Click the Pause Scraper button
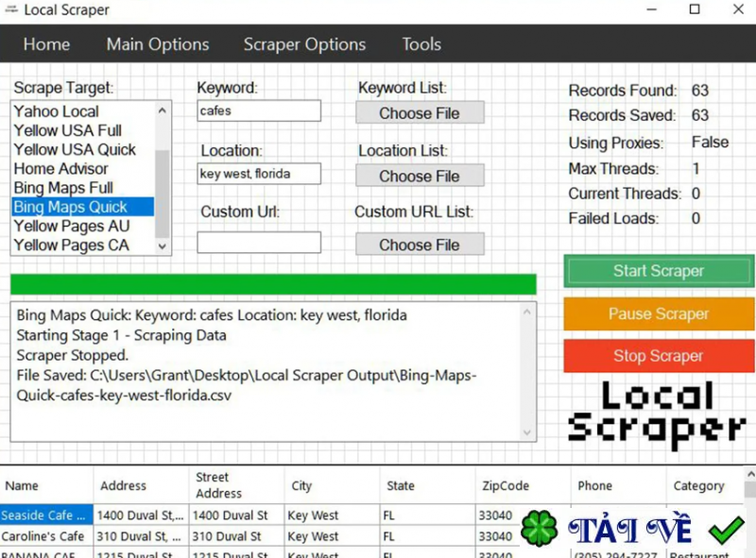This screenshot has width=756, height=558. (x=659, y=313)
